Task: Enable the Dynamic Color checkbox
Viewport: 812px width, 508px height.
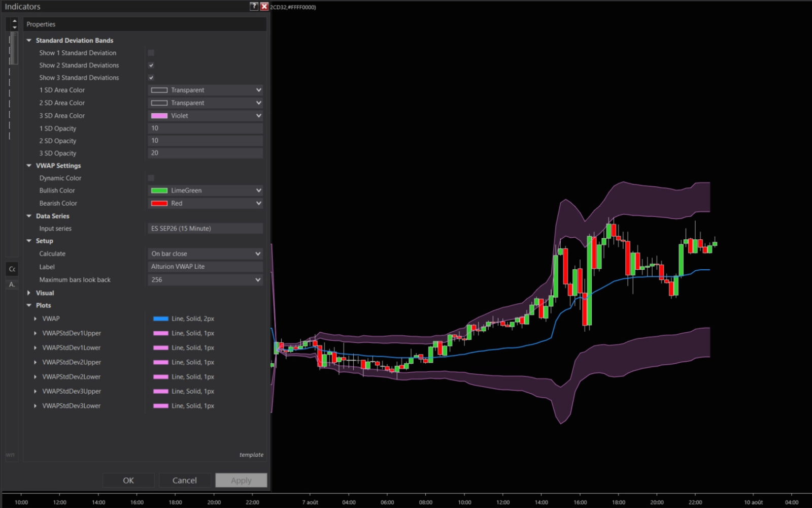Action: point(151,178)
